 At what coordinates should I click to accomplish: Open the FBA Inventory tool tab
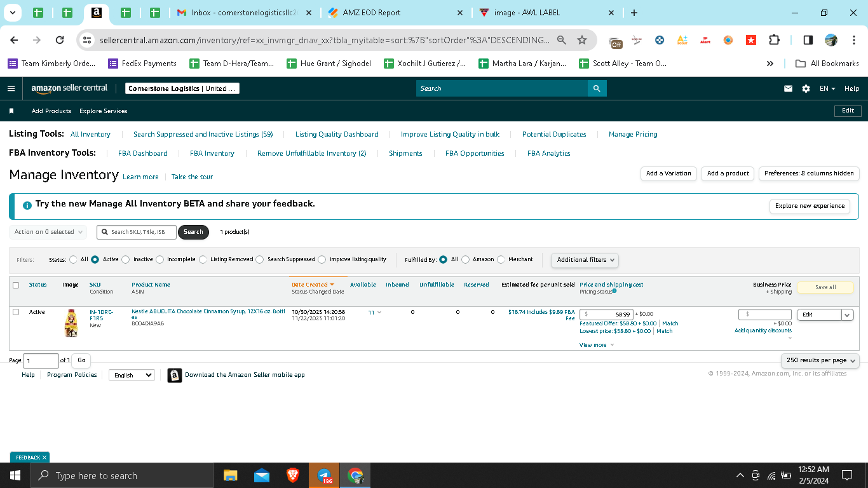[x=212, y=153]
